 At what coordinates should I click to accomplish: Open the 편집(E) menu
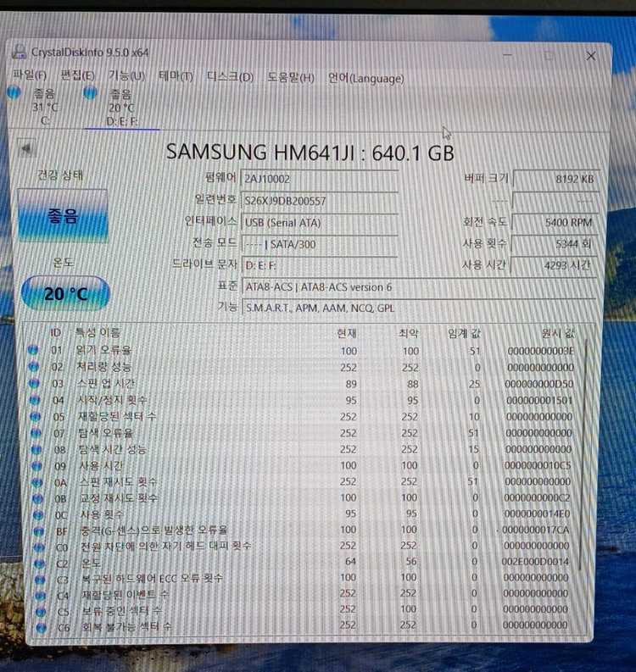pyautogui.click(x=78, y=76)
